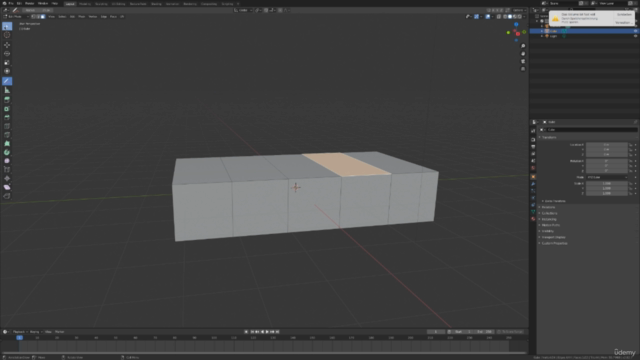
Task: Open the World properties tab
Action: point(533,168)
